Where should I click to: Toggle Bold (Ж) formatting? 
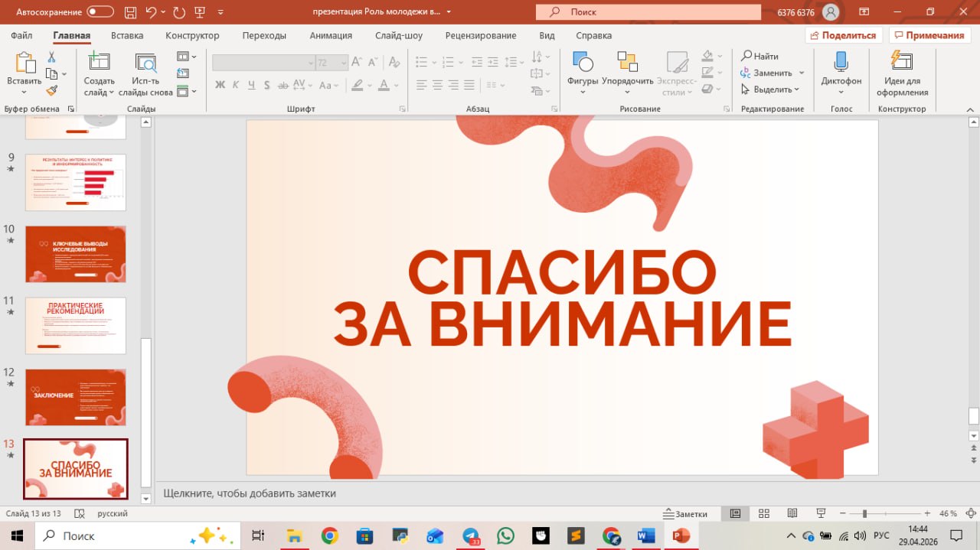220,85
